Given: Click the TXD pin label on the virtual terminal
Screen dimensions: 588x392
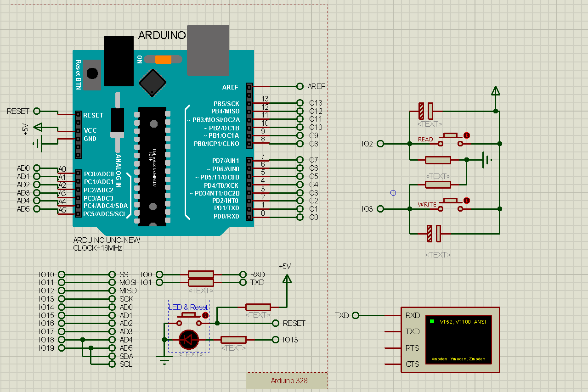Looking at the screenshot, I should [413, 331].
